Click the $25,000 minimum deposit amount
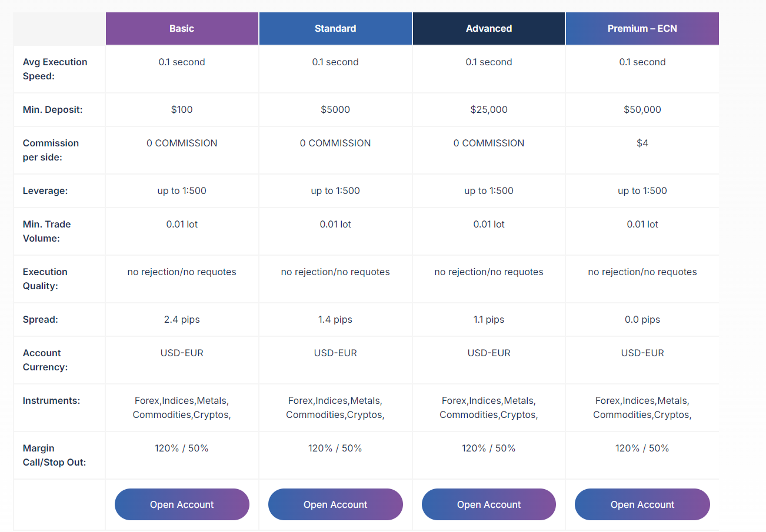Viewport: 766px width, 532px height. pyautogui.click(x=489, y=109)
